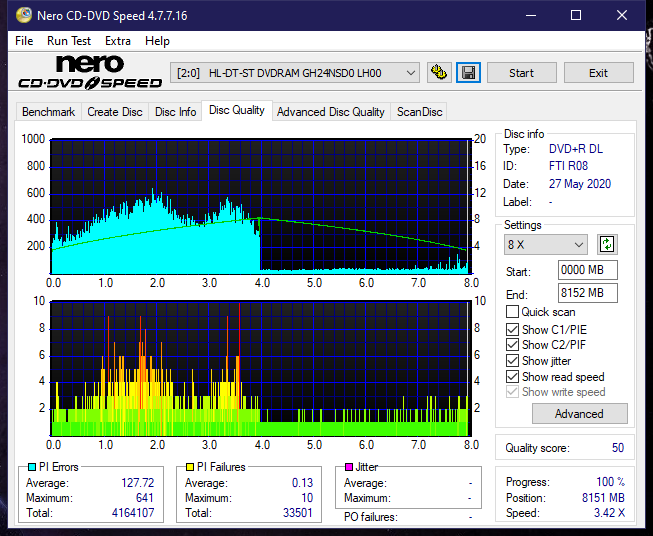
Task: Click the disc date 27 May 2020
Action: tap(580, 184)
